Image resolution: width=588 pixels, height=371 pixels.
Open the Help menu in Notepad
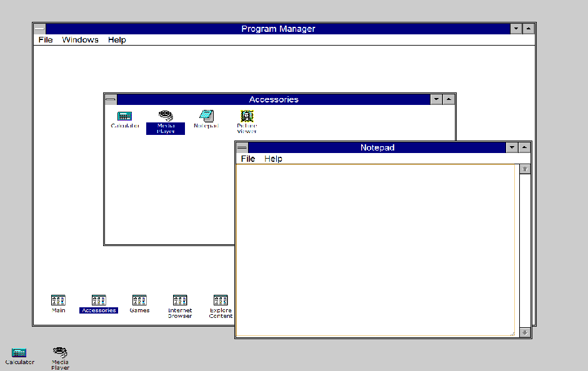tap(274, 159)
